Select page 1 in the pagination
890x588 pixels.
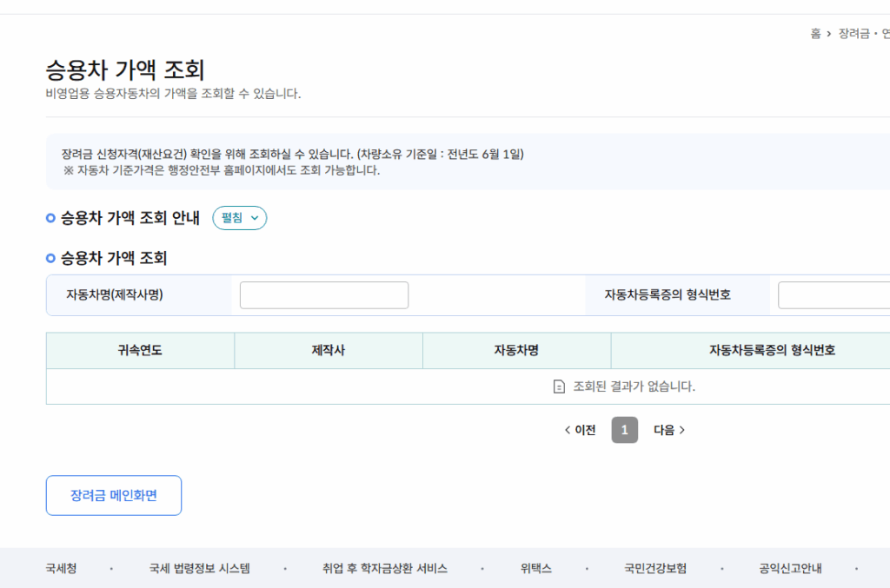(x=624, y=429)
